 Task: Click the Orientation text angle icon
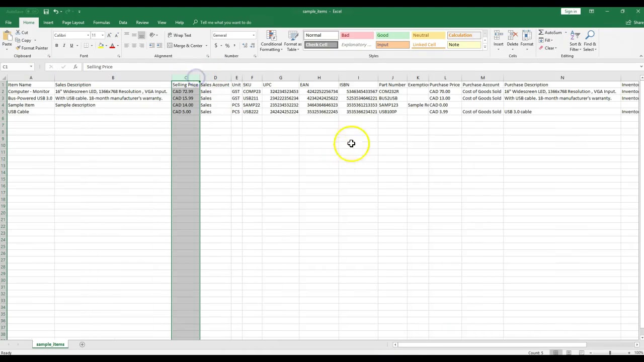coord(152,35)
